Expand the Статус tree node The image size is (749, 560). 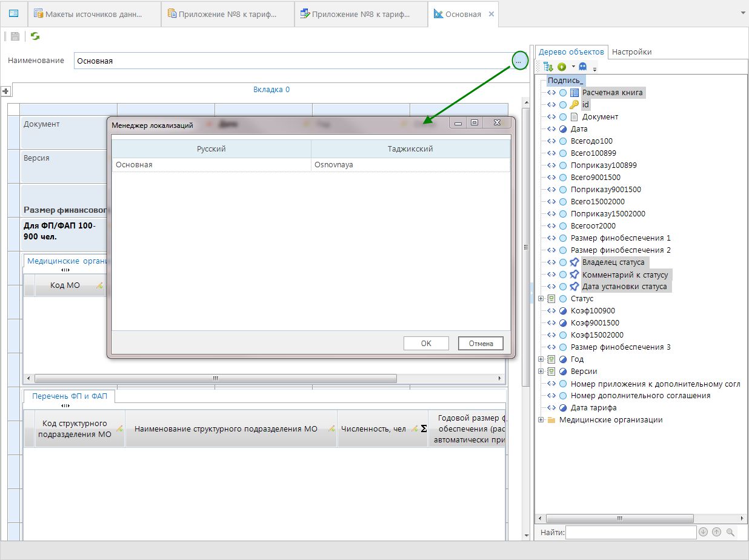coord(541,299)
